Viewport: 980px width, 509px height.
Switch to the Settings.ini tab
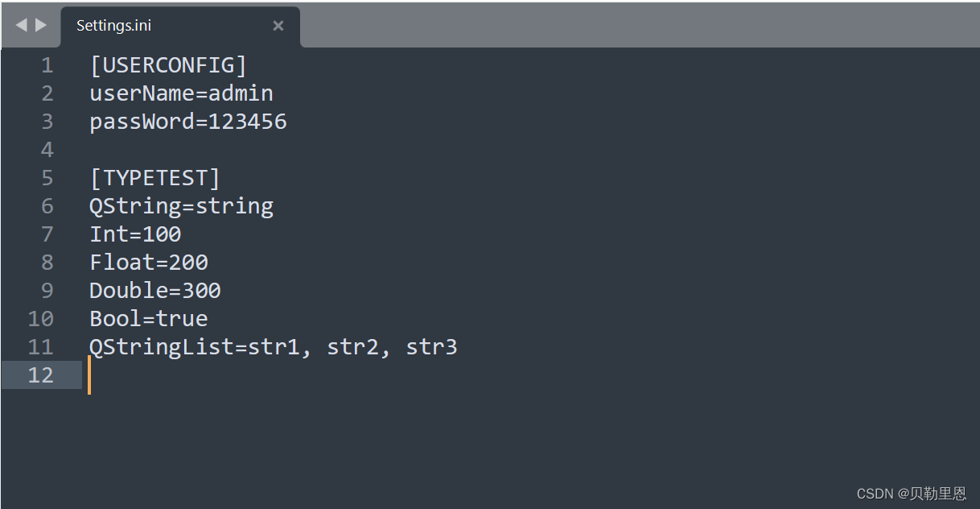113,25
